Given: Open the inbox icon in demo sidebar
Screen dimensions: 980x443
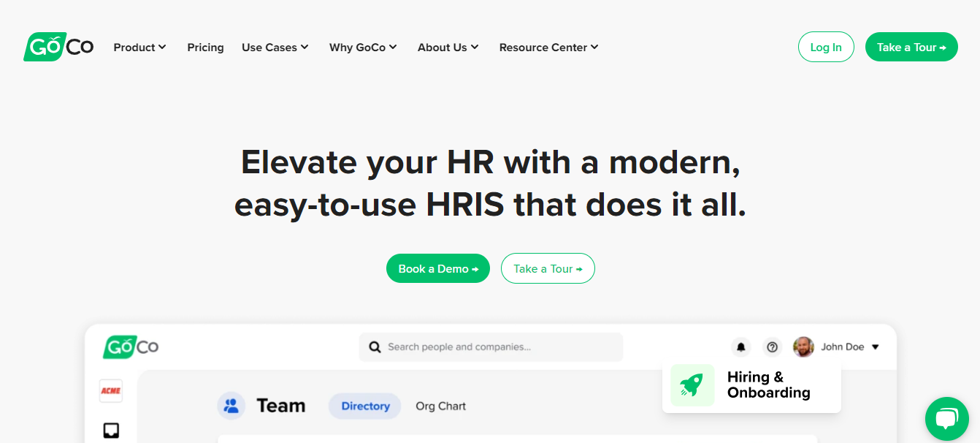Looking at the screenshot, I should tap(111, 431).
